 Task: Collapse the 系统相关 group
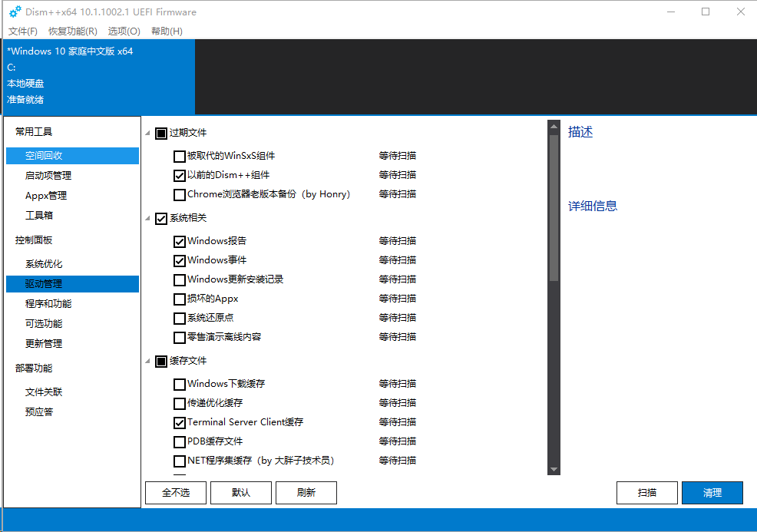point(148,219)
